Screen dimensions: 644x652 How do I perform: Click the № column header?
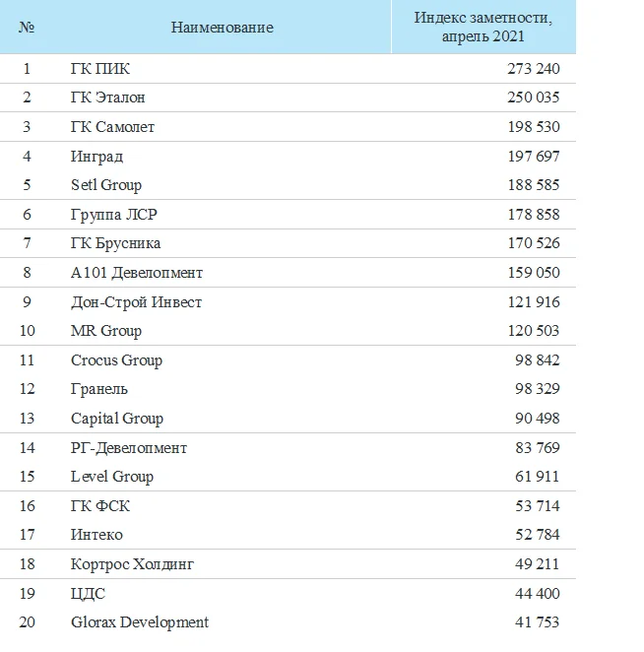coord(27,28)
